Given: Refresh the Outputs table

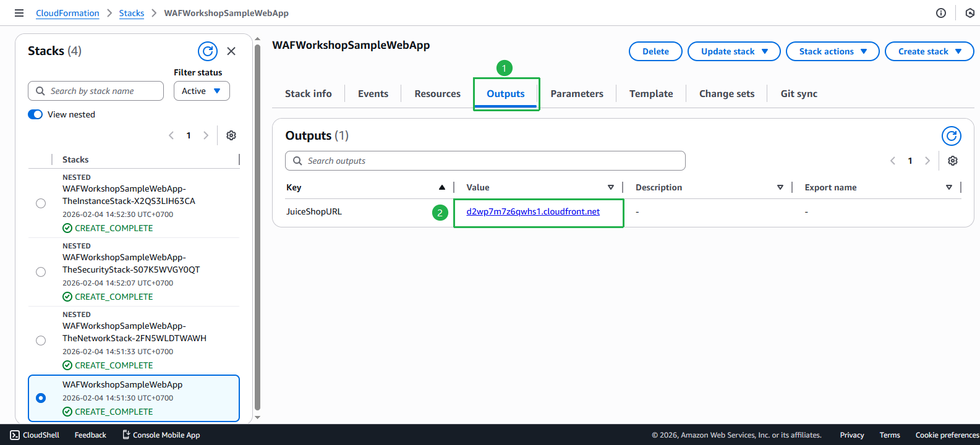Looking at the screenshot, I should (952, 135).
